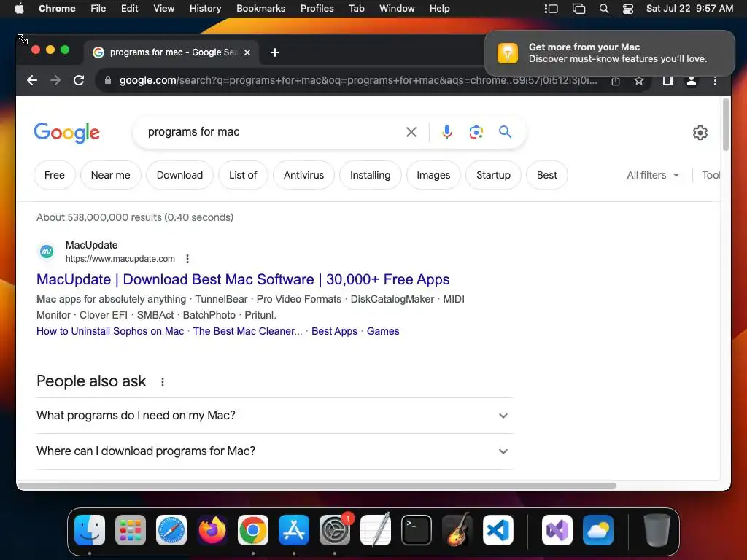Launch Safari from the Dock
Image resolution: width=747 pixels, height=560 pixels.
point(171,530)
